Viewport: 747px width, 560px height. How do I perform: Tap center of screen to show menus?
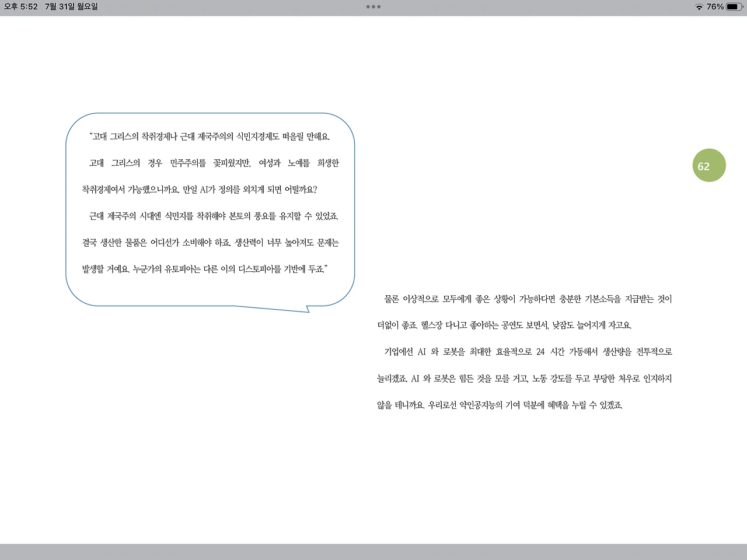(x=373, y=280)
